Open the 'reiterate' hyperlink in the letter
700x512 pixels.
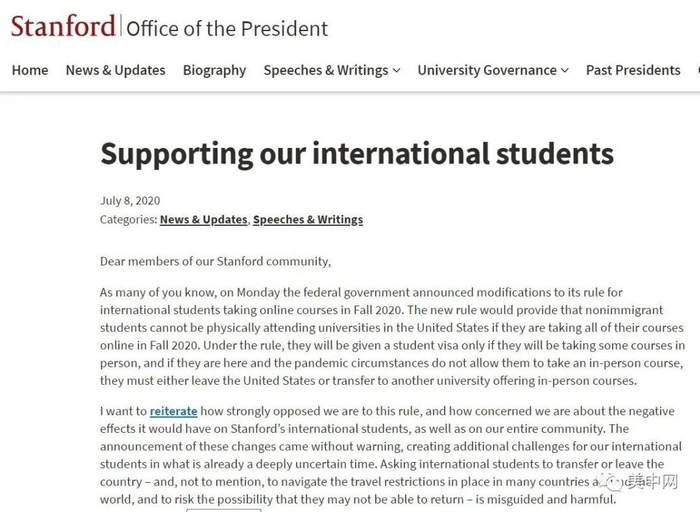click(x=174, y=411)
